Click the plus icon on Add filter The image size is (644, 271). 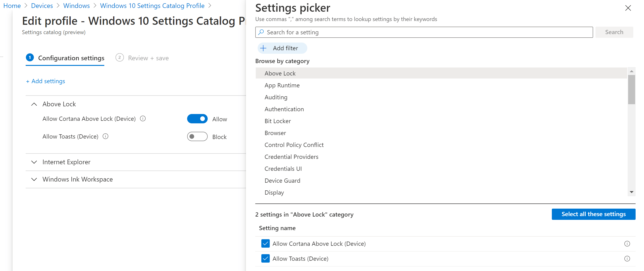click(264, 48)
